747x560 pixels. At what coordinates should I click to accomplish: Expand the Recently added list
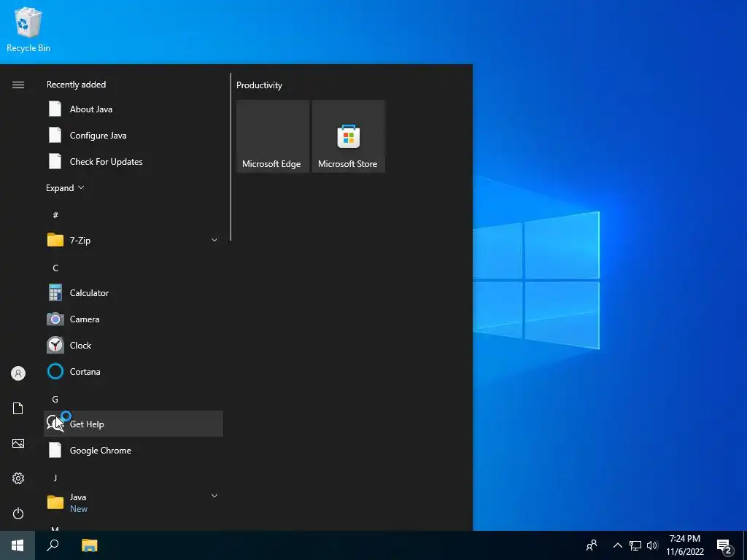(x=65, y=187)
